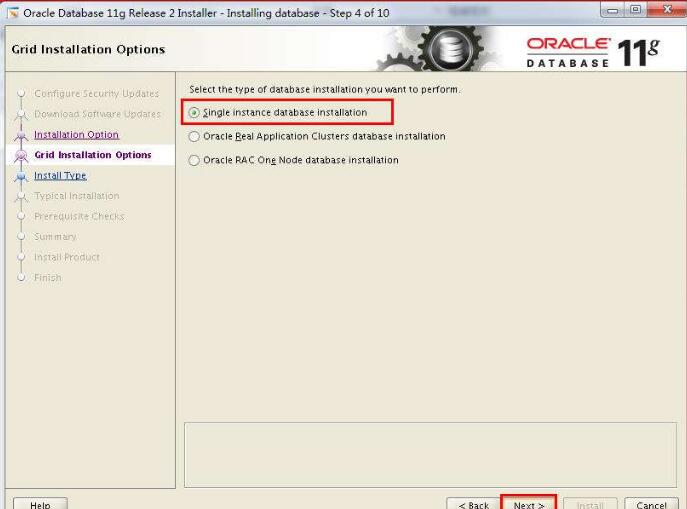The height and width of the screenshot is (509, 687).
Task: Click the Grid Installation Options page heading
Action: (x=89, y=49)
